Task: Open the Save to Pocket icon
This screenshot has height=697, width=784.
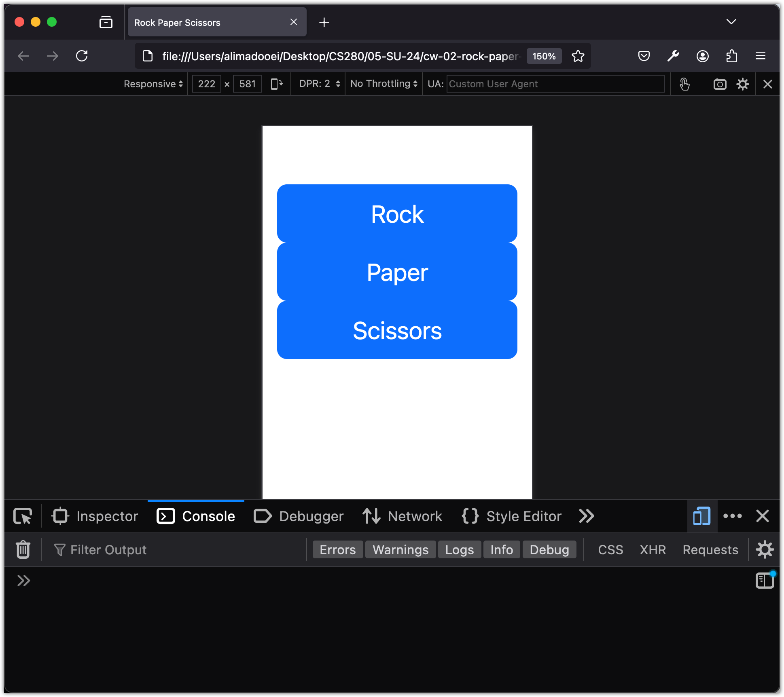Action: pyautogui.click(x=644, y=56)
